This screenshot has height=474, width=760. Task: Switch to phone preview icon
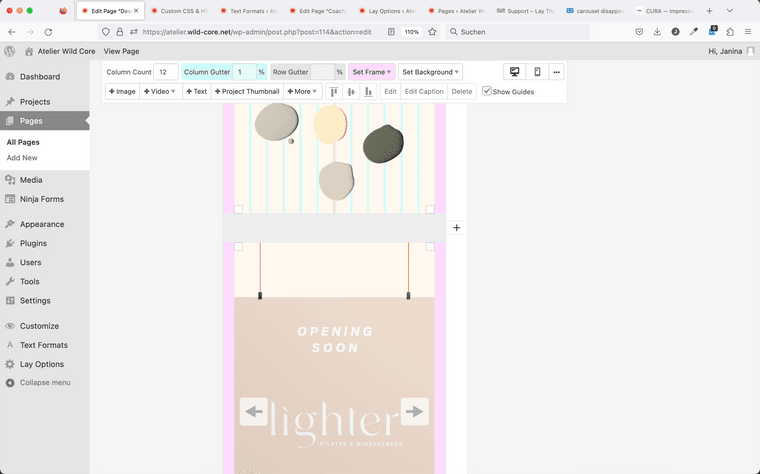pos(537,72)
